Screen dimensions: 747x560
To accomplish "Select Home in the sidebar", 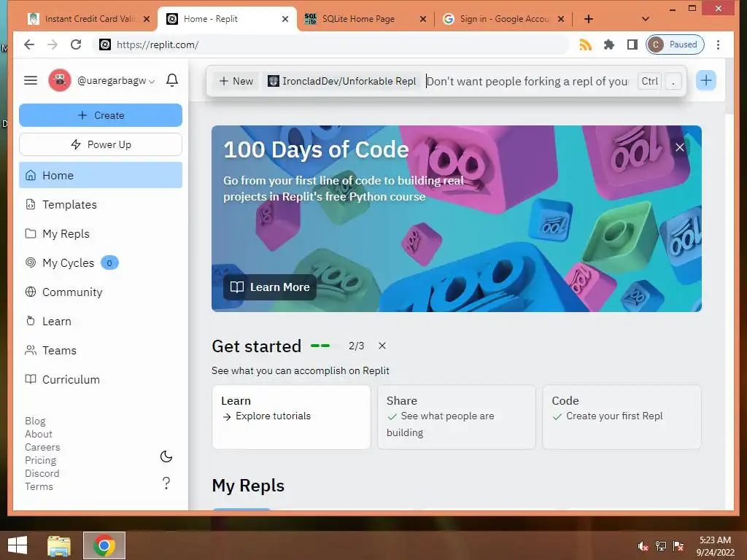I will click(x=101, y=175).
